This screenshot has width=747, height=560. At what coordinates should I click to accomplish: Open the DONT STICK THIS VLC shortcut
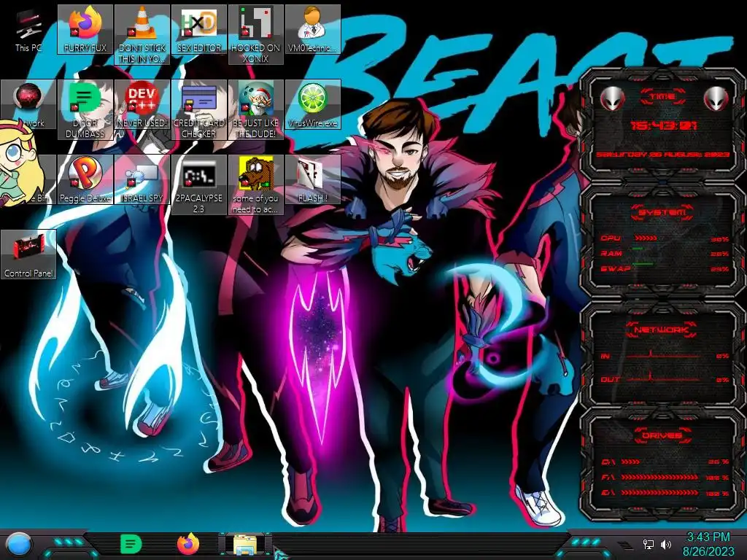click(142, 35)
